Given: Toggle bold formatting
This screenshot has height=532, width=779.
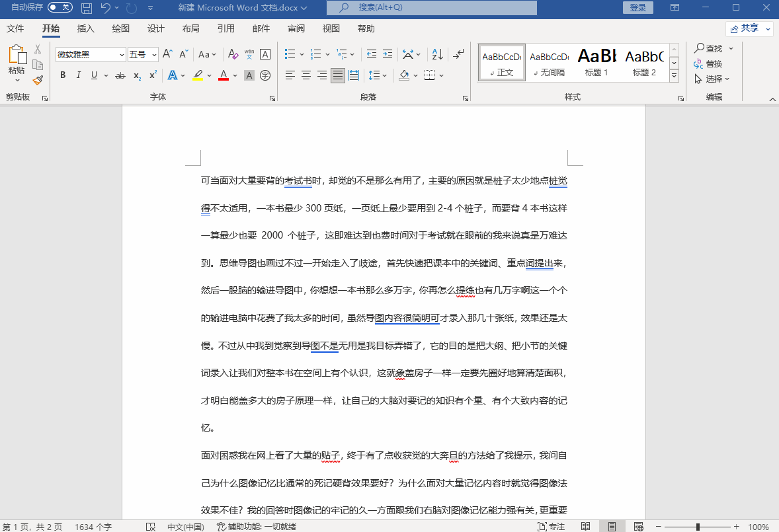Looking at the screenshot, I should pos(63,75).
